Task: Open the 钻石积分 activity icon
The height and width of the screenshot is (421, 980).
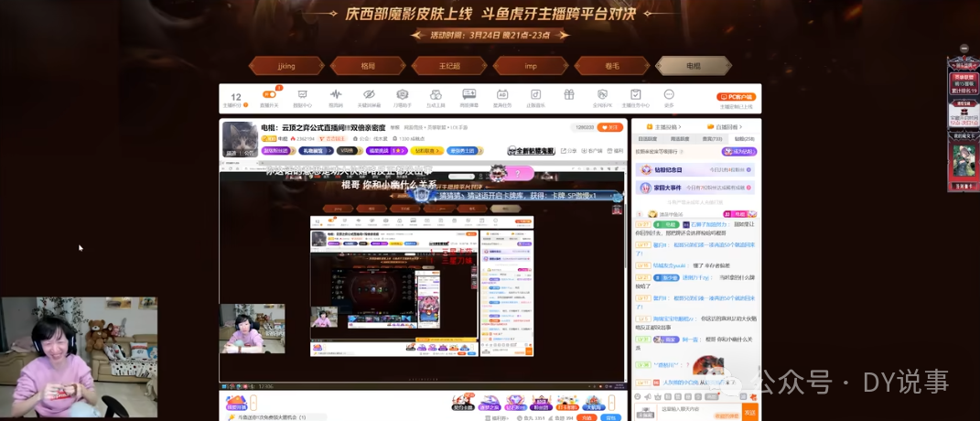Action: point(515,402)
